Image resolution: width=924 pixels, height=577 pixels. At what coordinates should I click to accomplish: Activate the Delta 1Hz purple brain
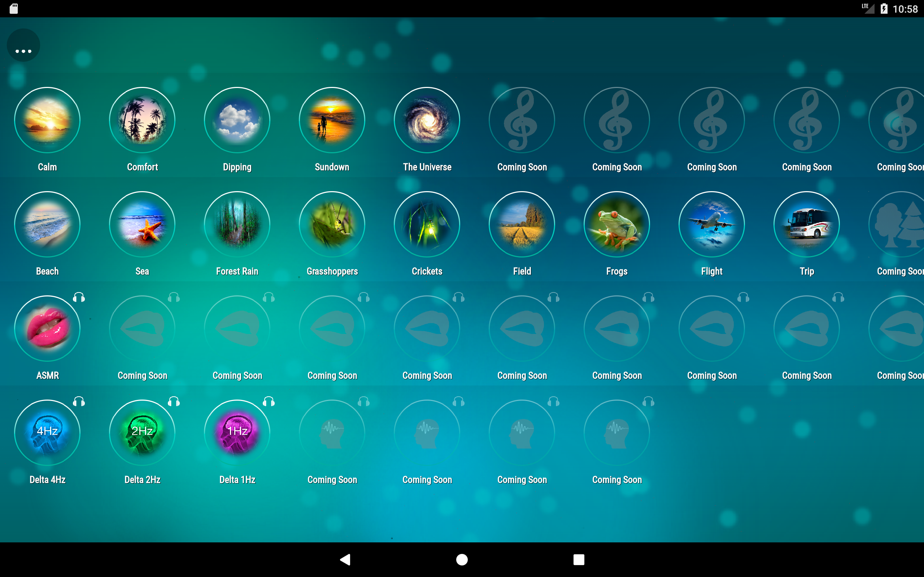237,433
